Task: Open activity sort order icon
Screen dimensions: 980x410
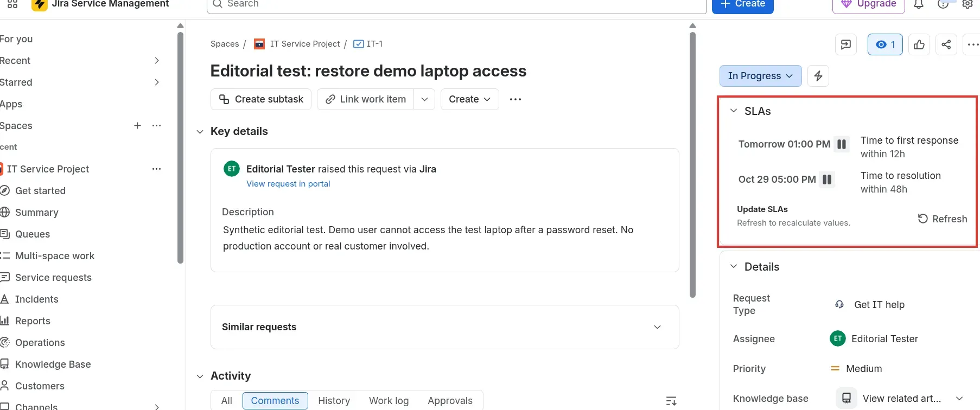Action: pos(671,401)
